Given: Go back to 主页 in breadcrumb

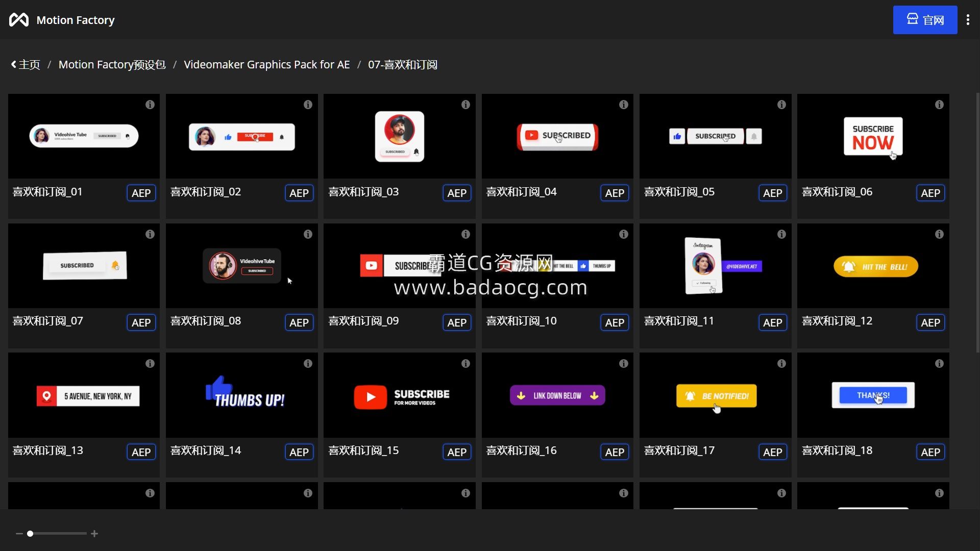Looking at the screenshot, I should click(26, 65).
